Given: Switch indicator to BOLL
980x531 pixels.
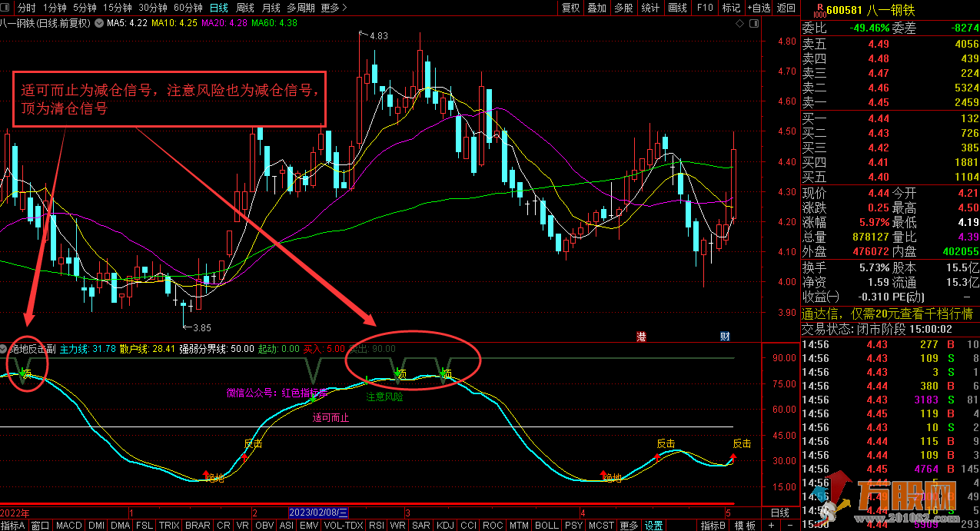Looking at the screenshot, I should (546, 526).
